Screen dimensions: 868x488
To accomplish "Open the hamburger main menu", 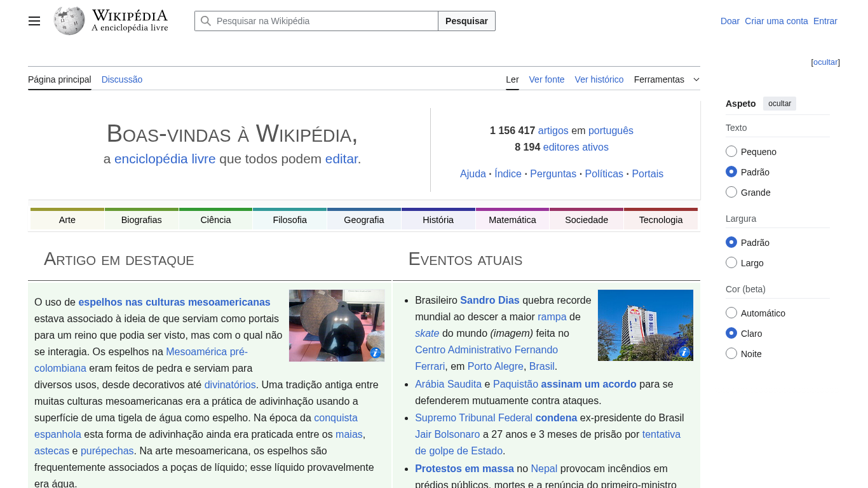I will (34, 21).
